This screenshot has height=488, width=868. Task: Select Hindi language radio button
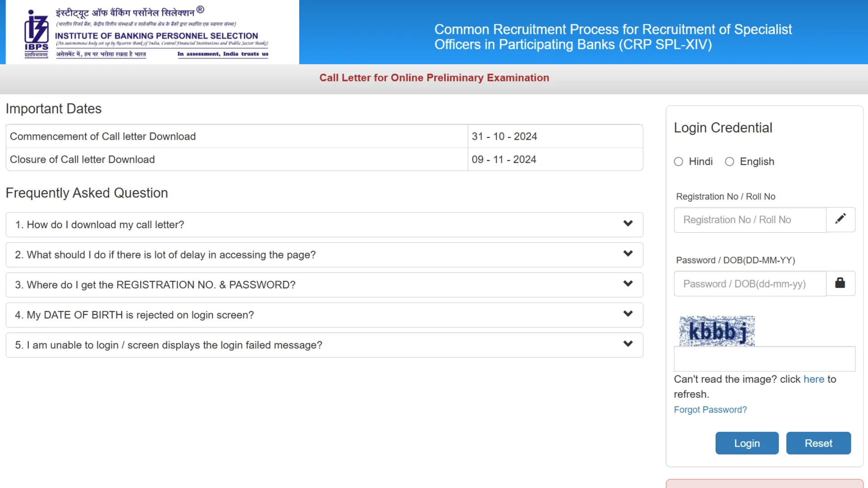(679, 161)
